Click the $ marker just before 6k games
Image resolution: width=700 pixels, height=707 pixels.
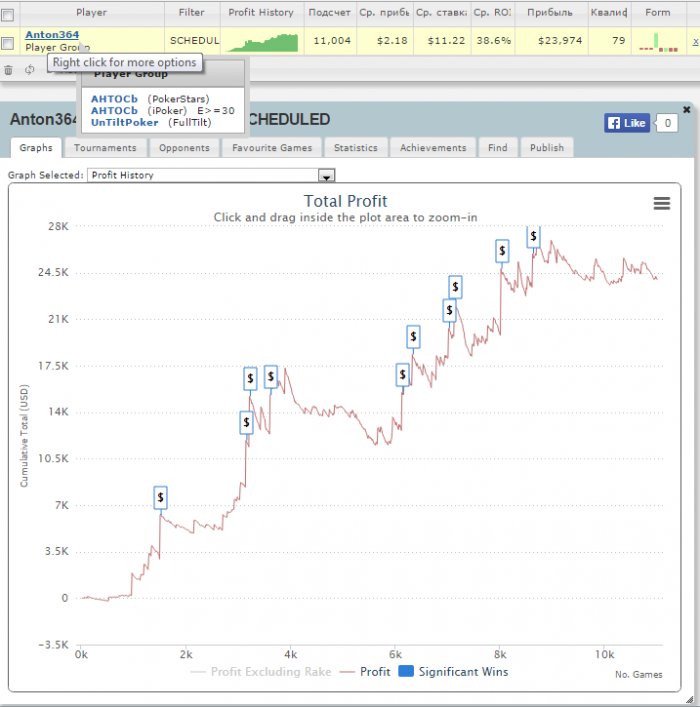coord(402,375)
